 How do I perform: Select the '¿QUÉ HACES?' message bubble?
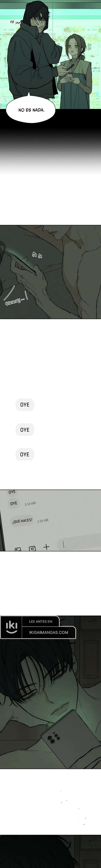pyautogui.click(x=22, y=521)
